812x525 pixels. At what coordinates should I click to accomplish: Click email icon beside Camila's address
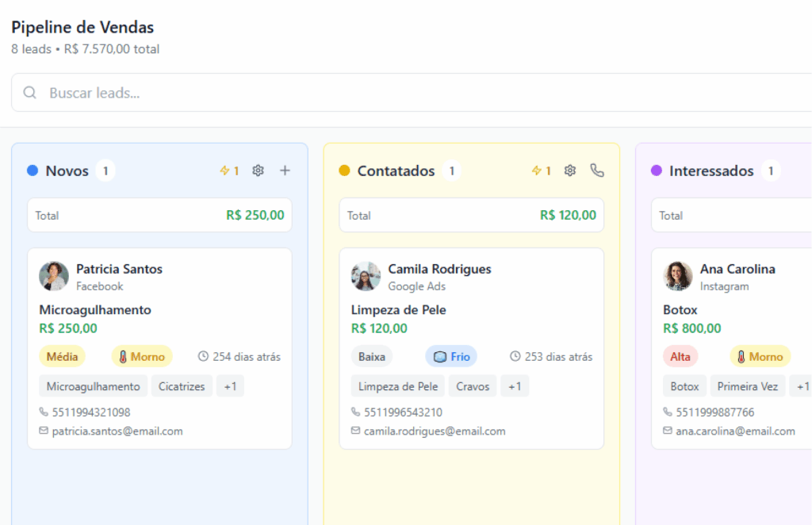click(356, 431)
